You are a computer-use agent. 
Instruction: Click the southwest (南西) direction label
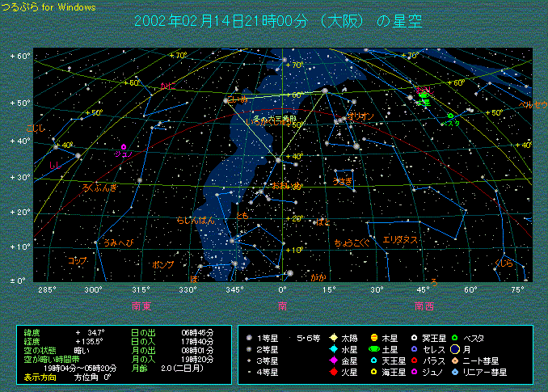(x=424, y=306)
